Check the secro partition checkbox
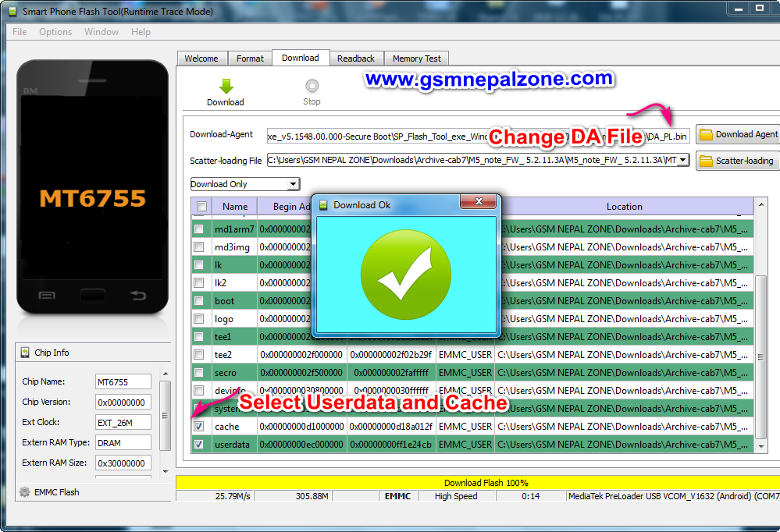 point(198,372)
